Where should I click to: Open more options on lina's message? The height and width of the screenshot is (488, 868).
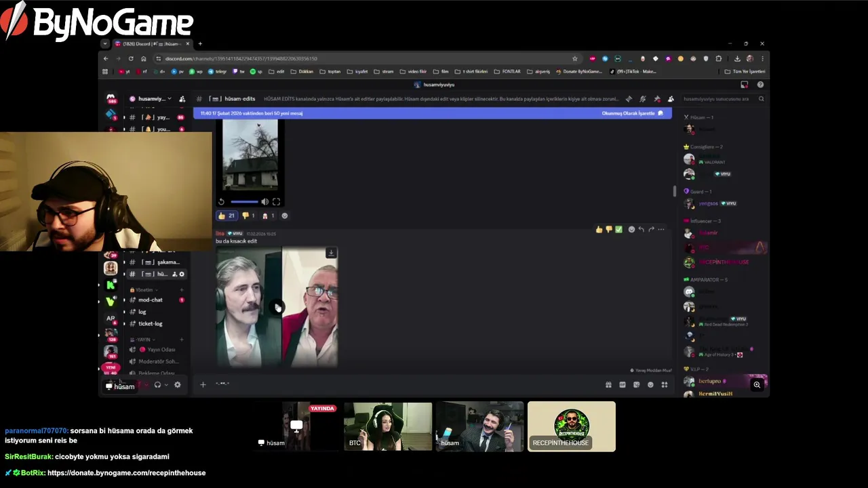point(661,230)
